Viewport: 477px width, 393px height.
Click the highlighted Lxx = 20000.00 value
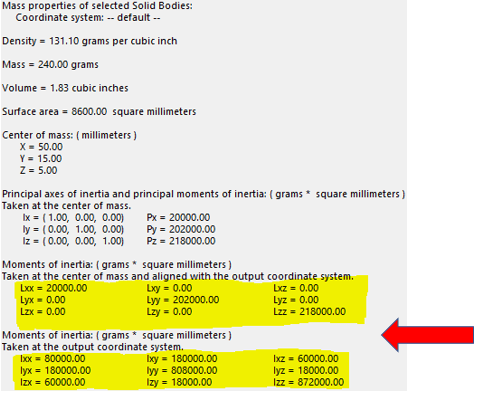click(x=54, y=288)
